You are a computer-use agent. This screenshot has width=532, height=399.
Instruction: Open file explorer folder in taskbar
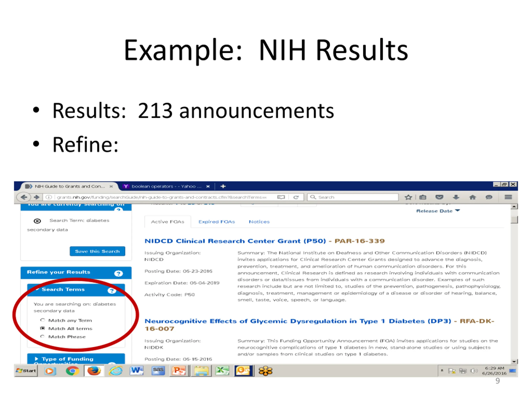coord(201,371)
